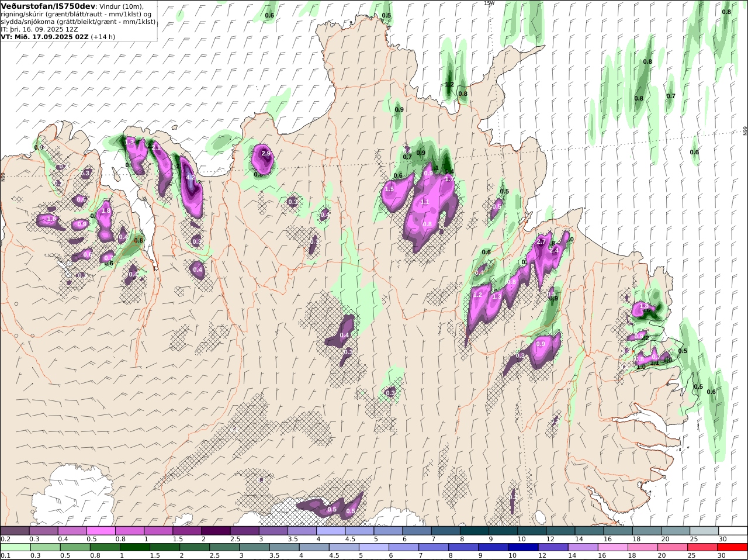Click snow legend swatch labeled 6

click(417, 530)
